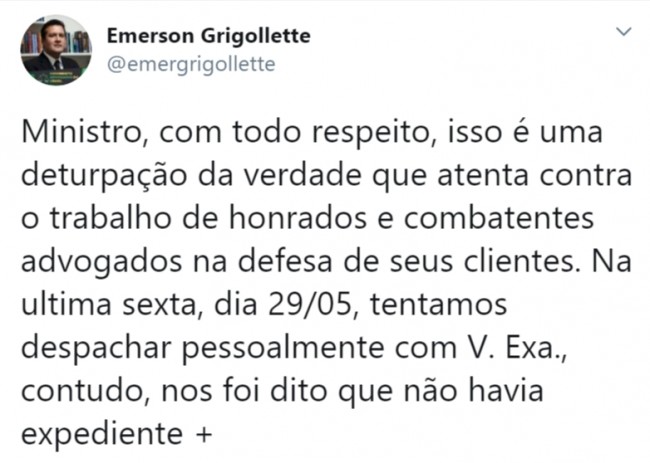Select the word 'despachar' in the tweet
Screen dimensions: 650x463
pos(96,348)
